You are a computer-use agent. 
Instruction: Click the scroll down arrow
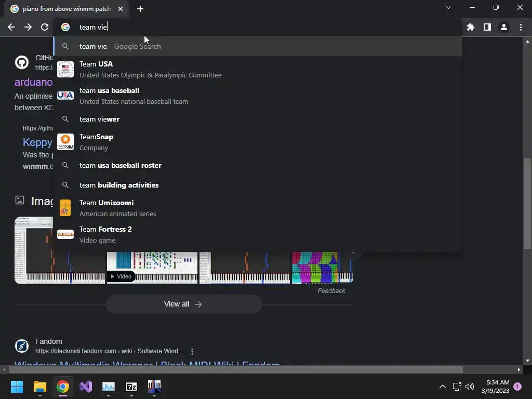527,361
